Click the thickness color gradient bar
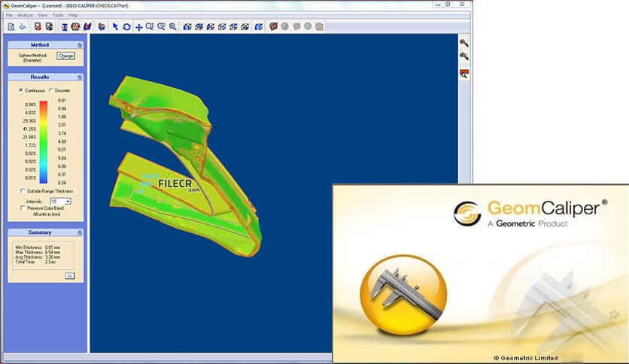This screenshot has width=629, height=364. 44,142
